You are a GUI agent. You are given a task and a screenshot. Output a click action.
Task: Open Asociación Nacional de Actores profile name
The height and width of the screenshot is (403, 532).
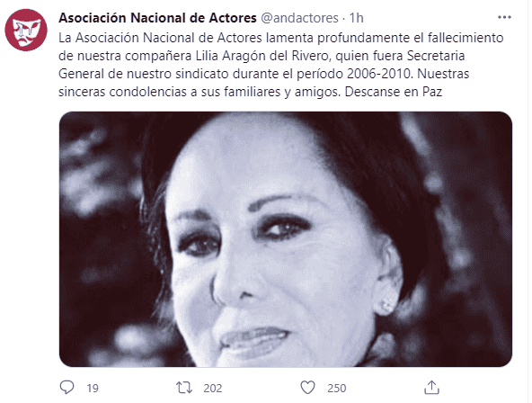click(157, 18)
